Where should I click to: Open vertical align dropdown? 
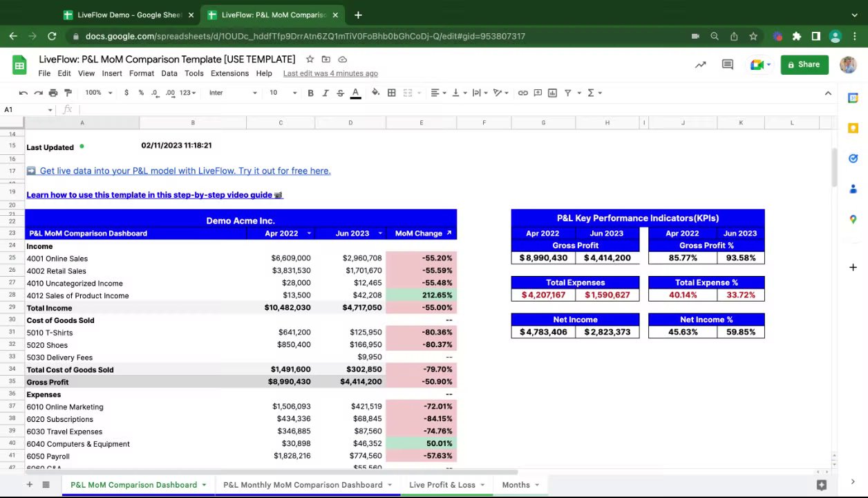tap(459, 93)
